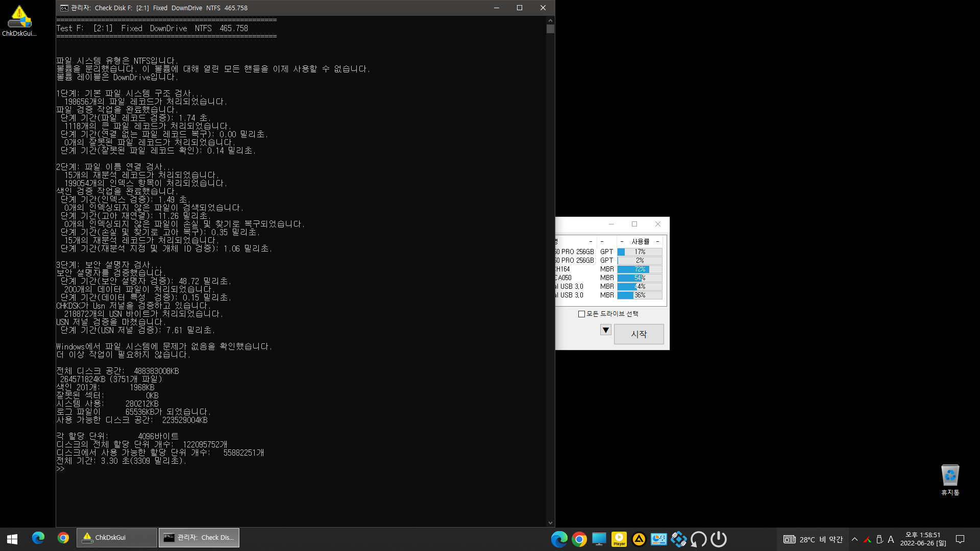Viewport: 980px width, 551px height.
Task: Click the line '3단계: 보안 설명자 검사'
Action: click(x=109, y=265)
